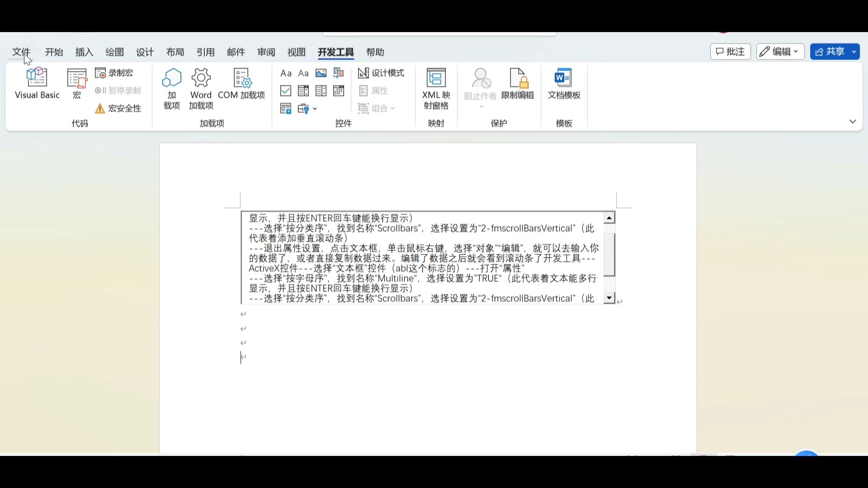Open 限制编辑 restrict editing pane
Image resolution: width=868 pixels, height=488 pixels.
518,84
